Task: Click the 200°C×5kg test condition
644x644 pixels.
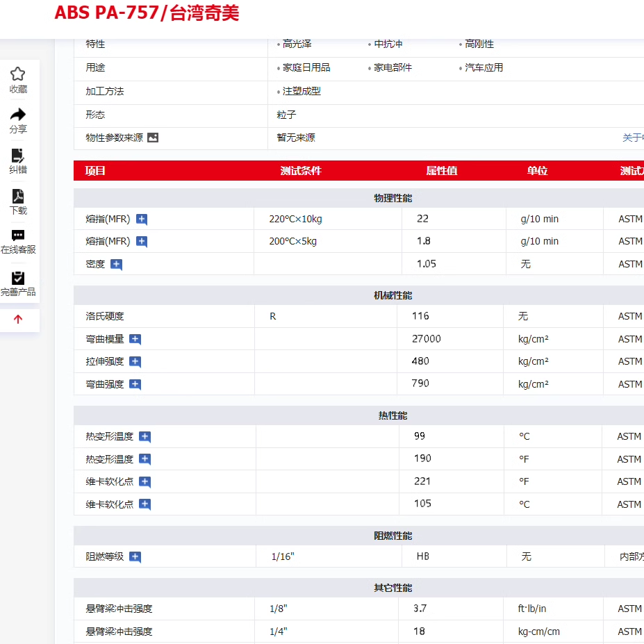Action: (293, 242)
